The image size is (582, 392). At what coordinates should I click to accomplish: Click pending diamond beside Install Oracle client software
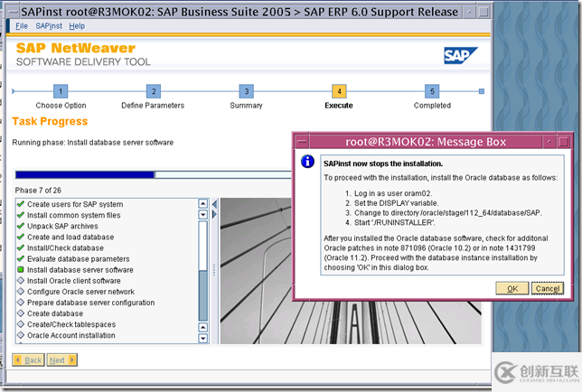coord(21,281)
